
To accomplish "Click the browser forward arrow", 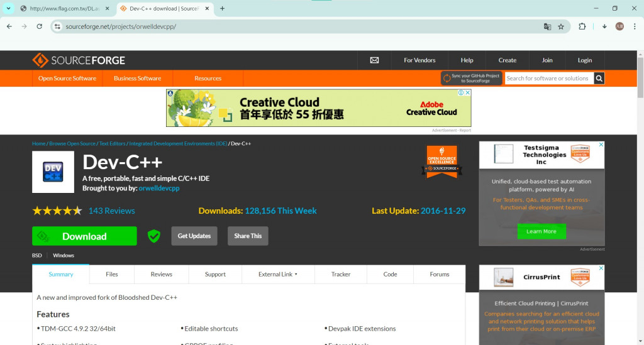I will 25,26.
